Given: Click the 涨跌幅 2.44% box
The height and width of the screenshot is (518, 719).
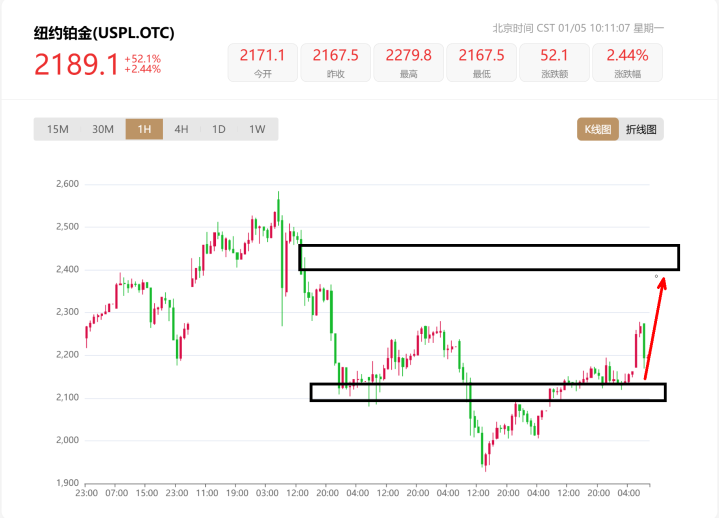Looking at the screenshot, I should pos(626,62).
